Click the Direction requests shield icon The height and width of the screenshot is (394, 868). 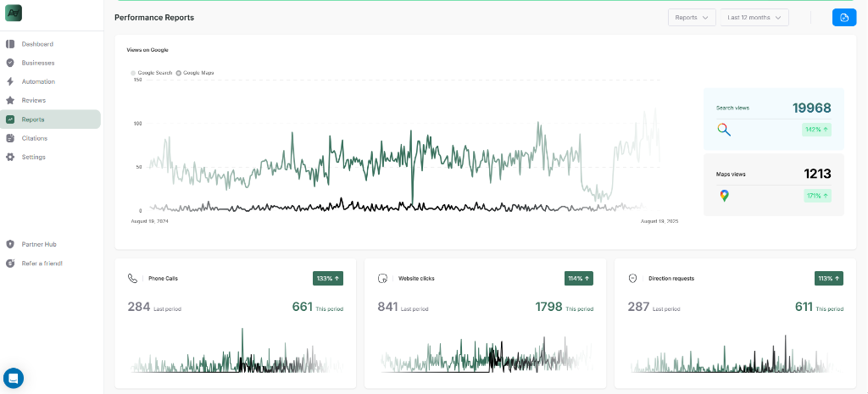click(632, 279)
